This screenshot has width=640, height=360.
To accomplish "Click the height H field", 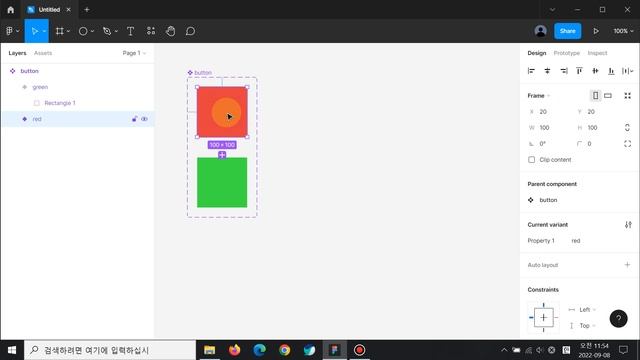I will click(597, 128).
